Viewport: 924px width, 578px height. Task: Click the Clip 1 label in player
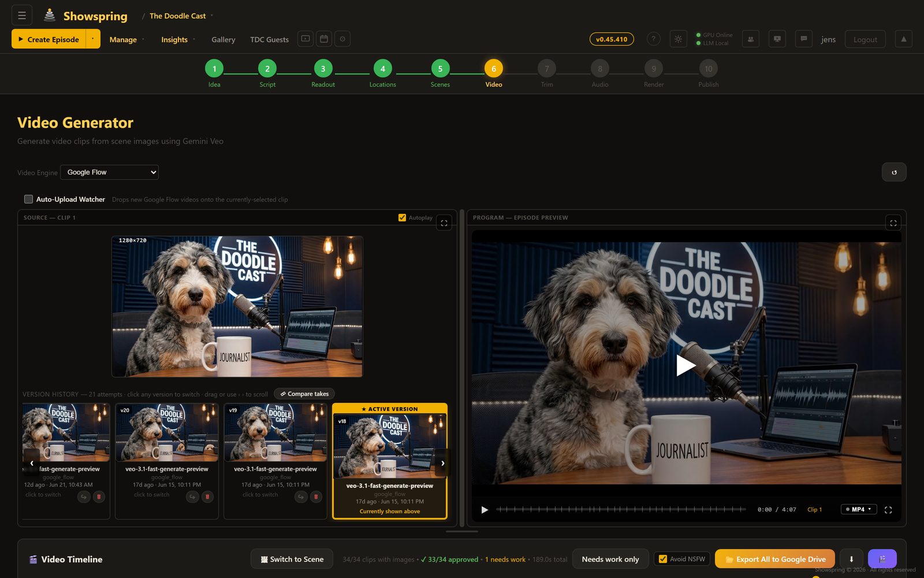tap(814, 509)
